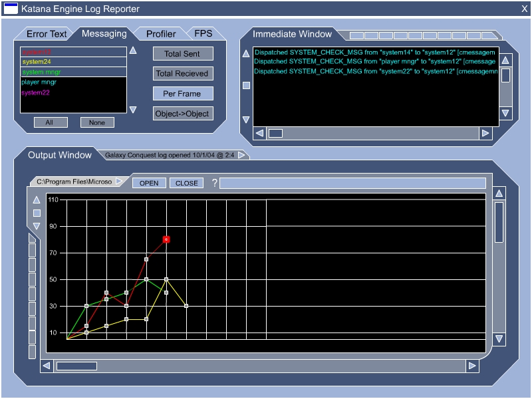Toggle the Object->Object mode
The width and height of the screenshot is (532, 399).
pyautogui.click(x=183, y=114)
